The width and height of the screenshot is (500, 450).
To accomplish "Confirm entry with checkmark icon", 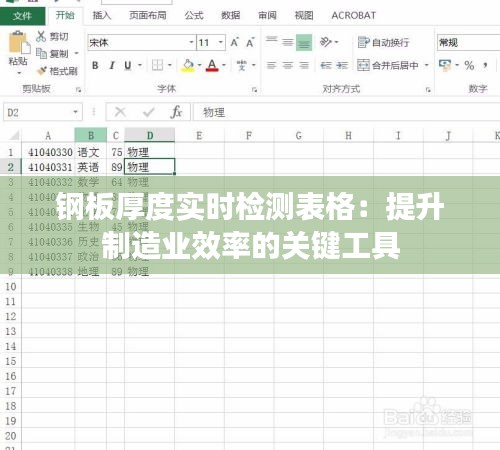I will click(x=149, y=112).
